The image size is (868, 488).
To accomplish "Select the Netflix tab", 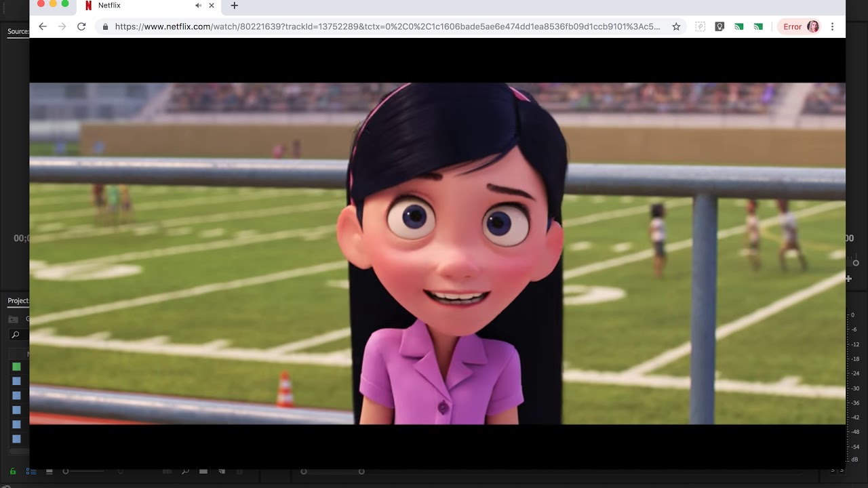I will (x=149, y=6).
